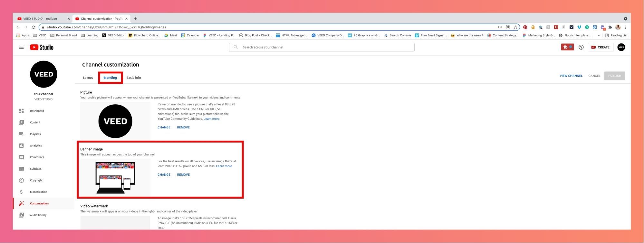Image resolution: width=644 pixels, height=243 pixels.
Task: Open the VEED Editor bookmark
Action: click(113, 35)
